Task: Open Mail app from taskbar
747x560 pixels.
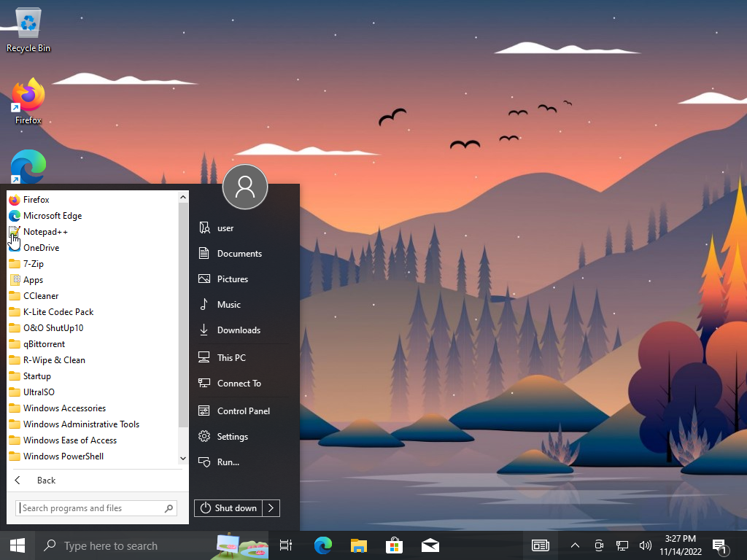Action: (x=430, y=545)
